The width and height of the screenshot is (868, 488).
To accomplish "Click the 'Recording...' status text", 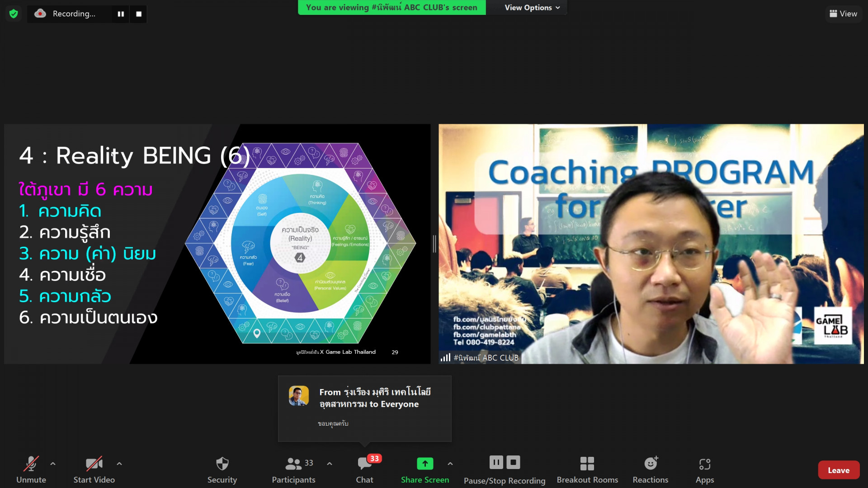I will click(x=74, y=14).
